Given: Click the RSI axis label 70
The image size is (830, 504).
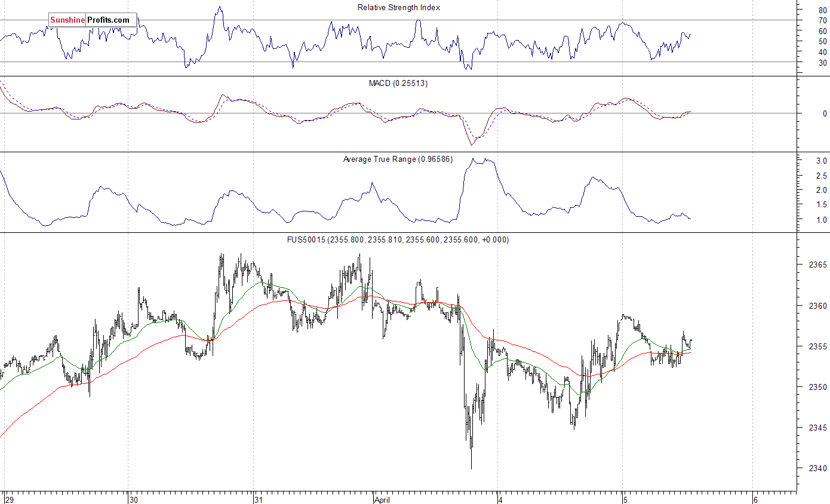Looking at the screenshot, I should tap(822, 20).
